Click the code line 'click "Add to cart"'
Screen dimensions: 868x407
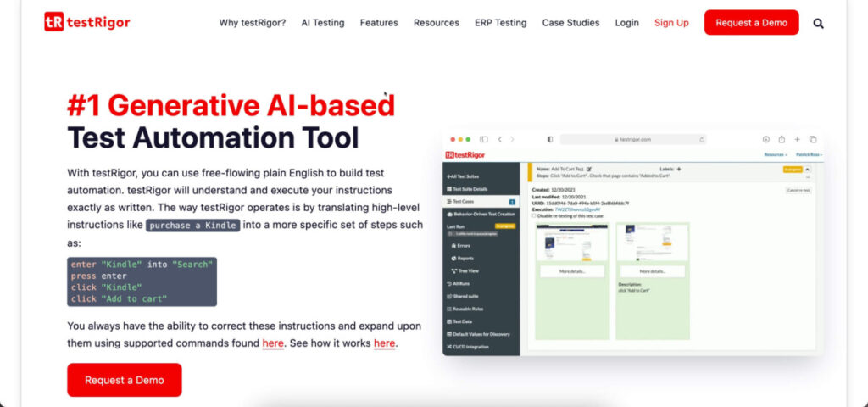(119, 299)
